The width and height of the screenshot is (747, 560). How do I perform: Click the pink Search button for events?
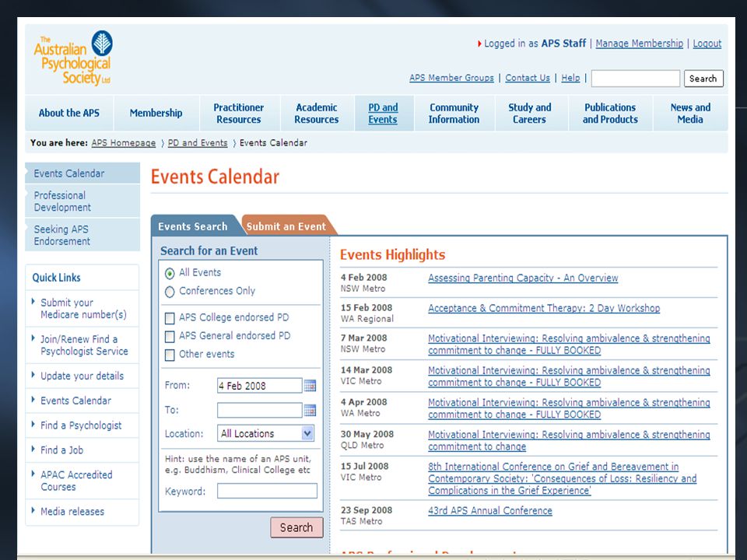296,527
